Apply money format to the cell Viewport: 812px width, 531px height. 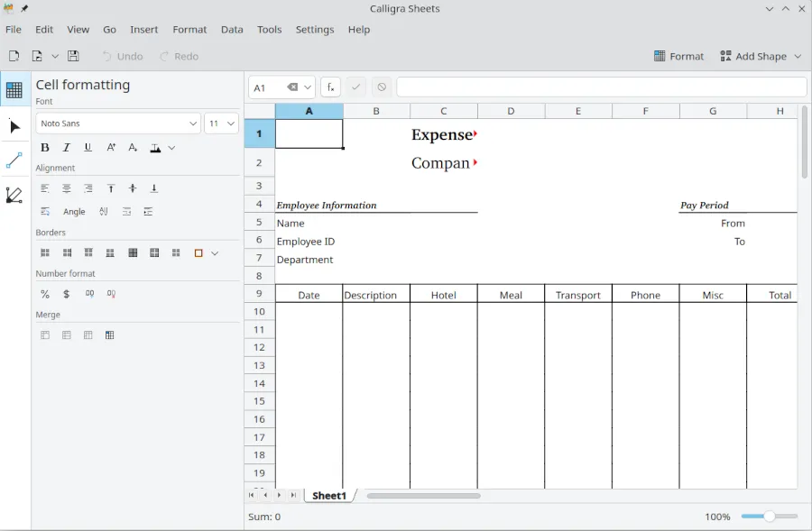[x=66, y=294]
